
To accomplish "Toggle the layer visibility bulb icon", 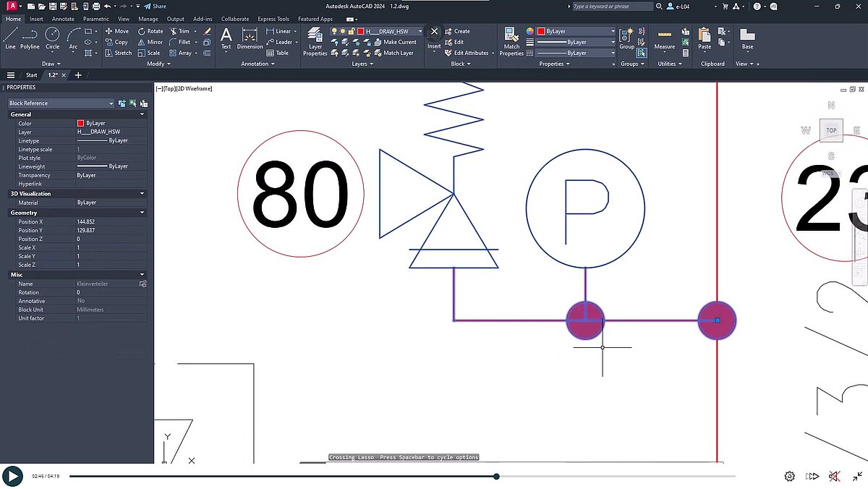I will click(334, 31).
